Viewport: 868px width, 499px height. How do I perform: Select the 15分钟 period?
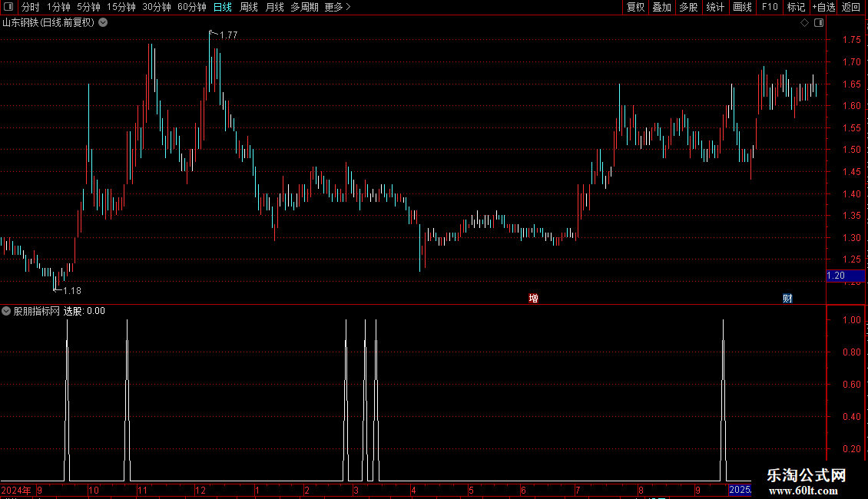(x=121, y=7)
